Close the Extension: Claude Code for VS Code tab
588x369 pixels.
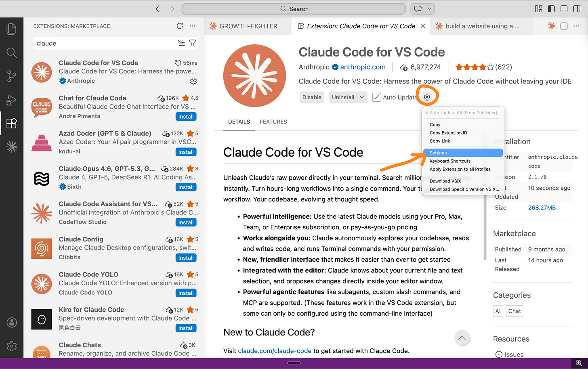pyautogui.click(x=422, y=26)
